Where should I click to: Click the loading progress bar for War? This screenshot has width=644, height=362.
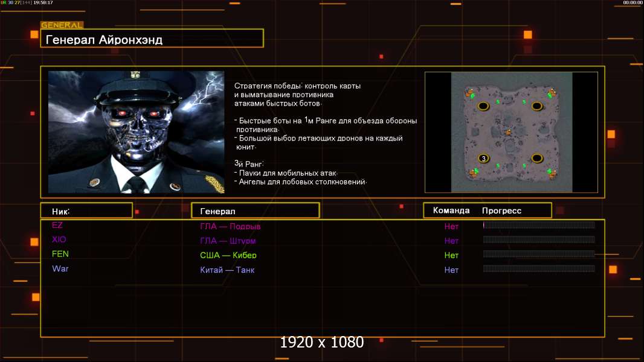click(539, 268)
